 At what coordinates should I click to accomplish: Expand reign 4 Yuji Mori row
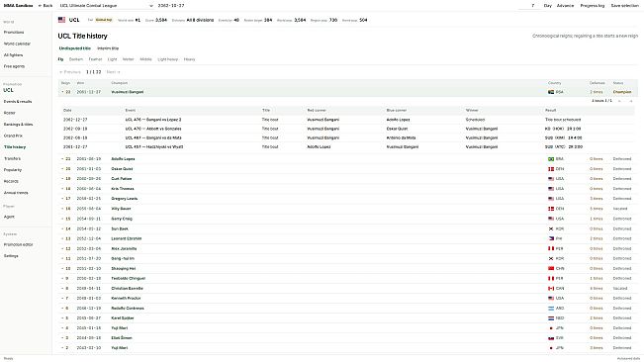pos(348,328)
